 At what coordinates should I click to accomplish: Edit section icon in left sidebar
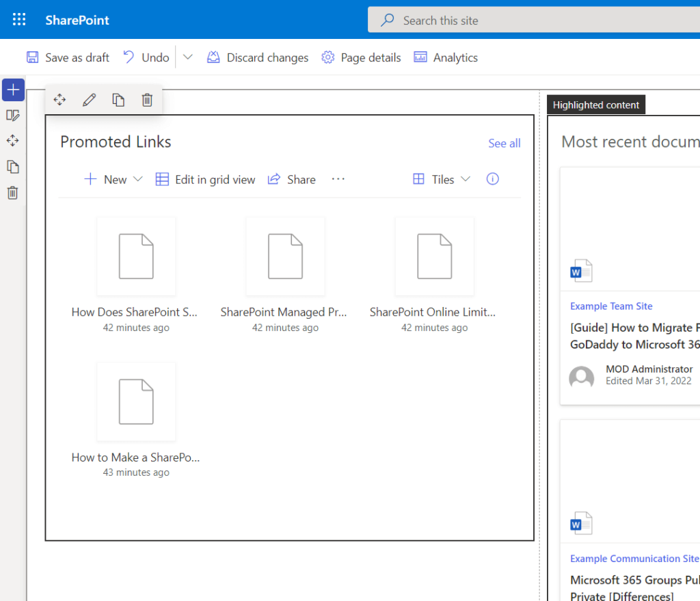tap(13, 115)
